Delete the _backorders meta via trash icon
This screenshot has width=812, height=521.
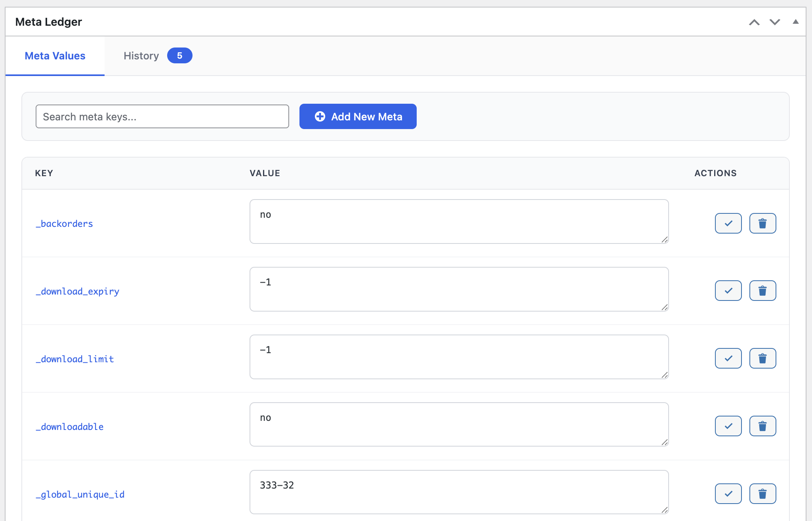762,223
